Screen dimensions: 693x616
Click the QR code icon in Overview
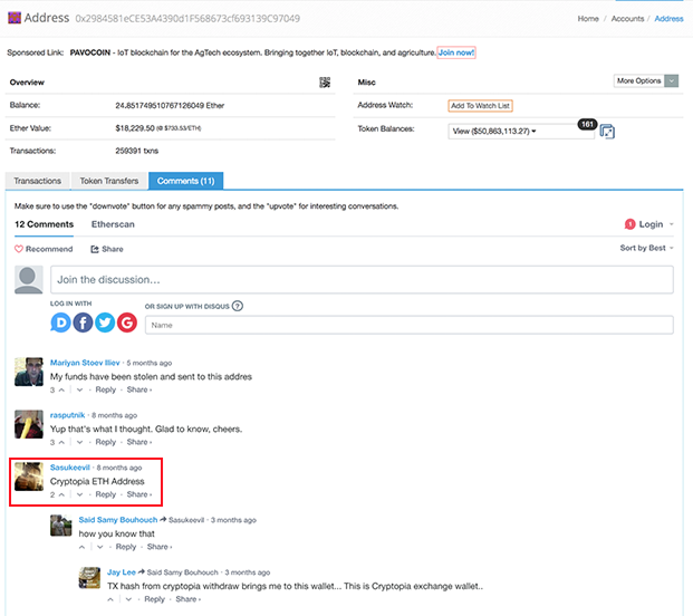point(325,83)
